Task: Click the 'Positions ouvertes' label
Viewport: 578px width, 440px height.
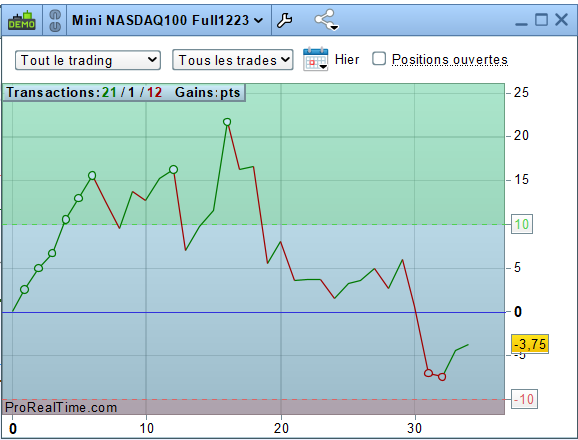Action: point(450,59)
